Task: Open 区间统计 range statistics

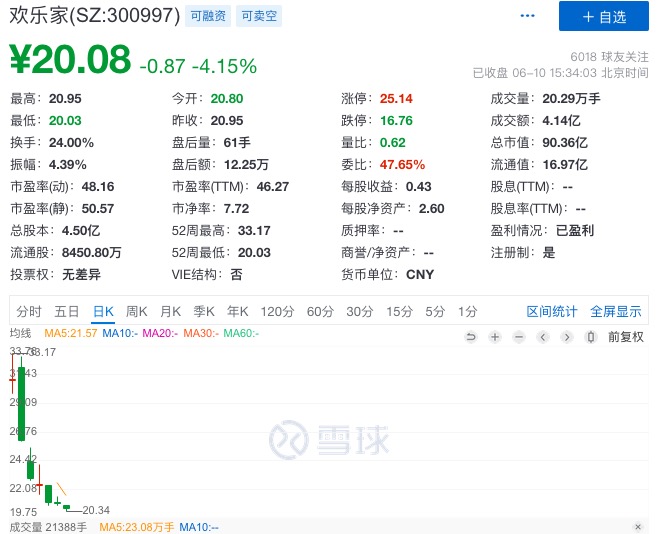Action: [x=552, y=312]
